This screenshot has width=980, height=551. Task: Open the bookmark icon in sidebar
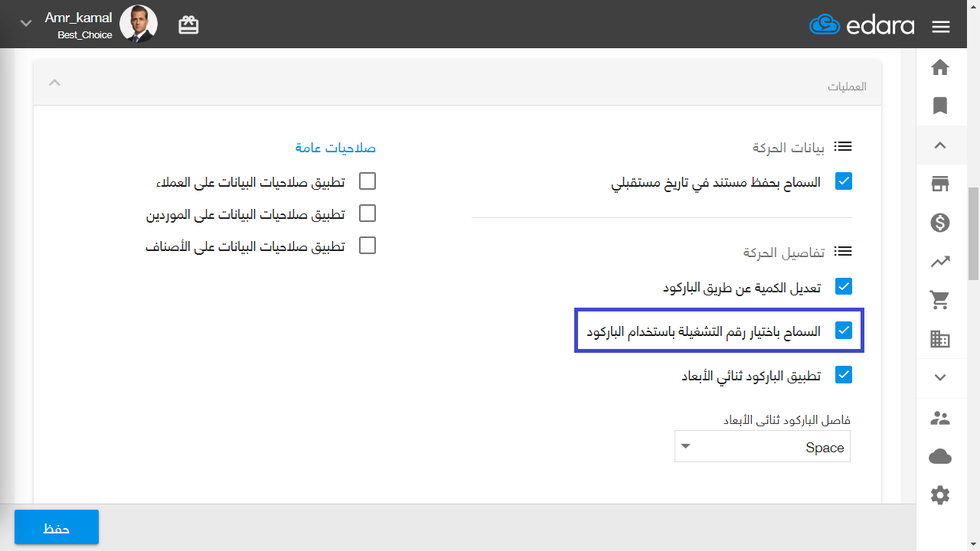click(940, 106)
